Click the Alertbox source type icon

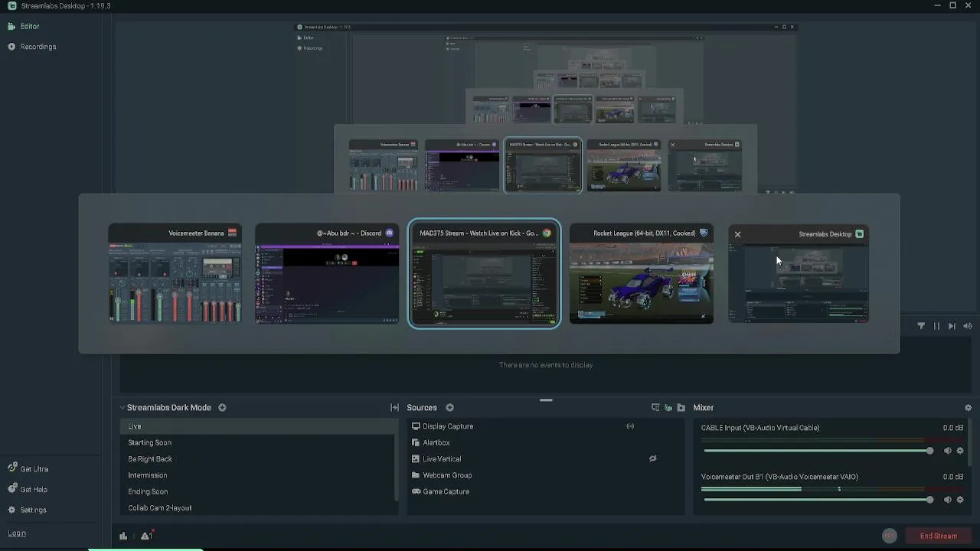[x=416, y=442]
